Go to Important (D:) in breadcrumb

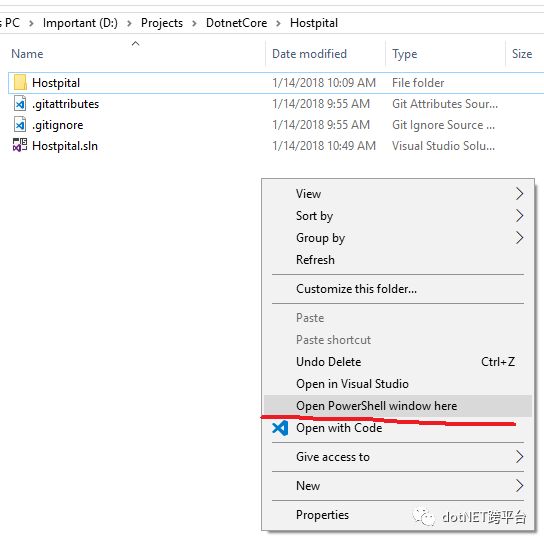80,23
